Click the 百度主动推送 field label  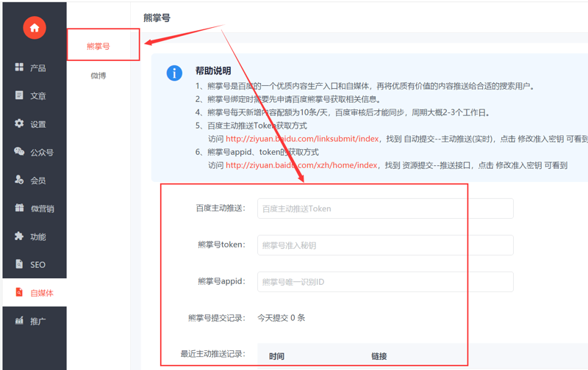tap(220, 208)
